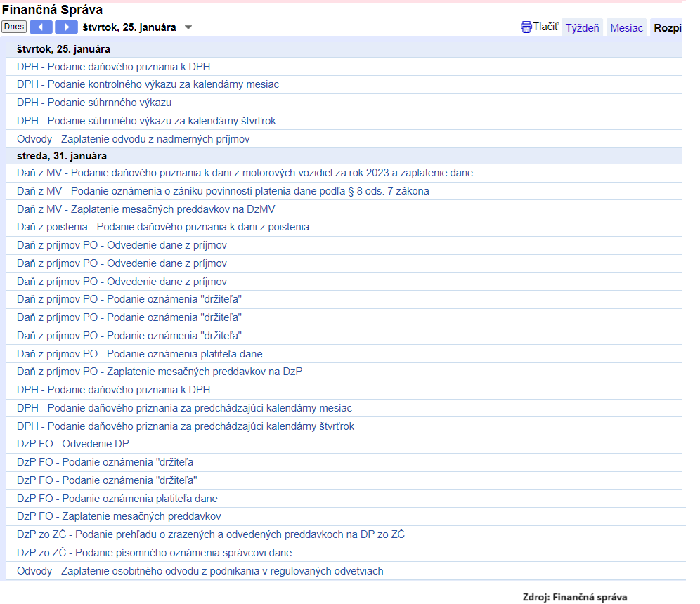Open the štvrtok, 25. januára date header

pos(63,49)
